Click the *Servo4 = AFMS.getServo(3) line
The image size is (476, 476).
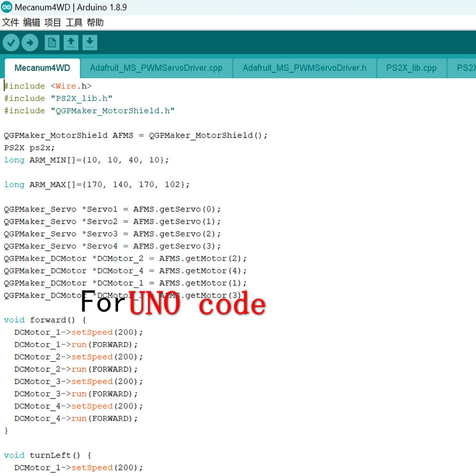[112, 246]
